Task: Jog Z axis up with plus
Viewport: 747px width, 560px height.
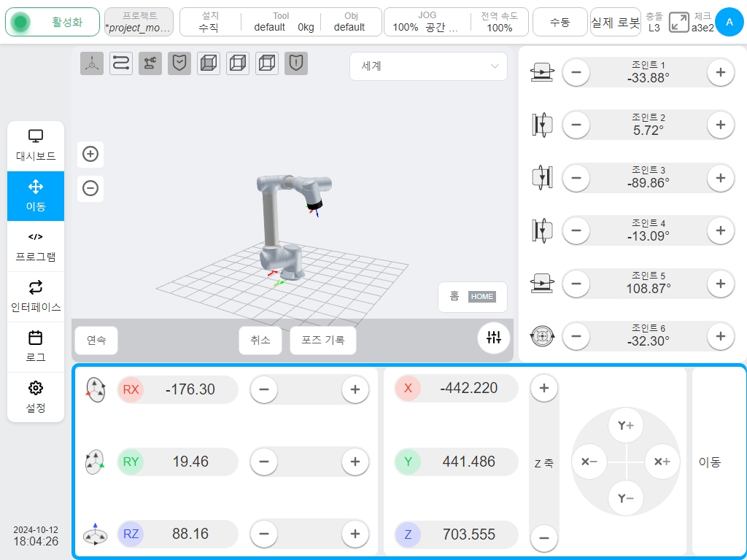Action: pos(544,388)
